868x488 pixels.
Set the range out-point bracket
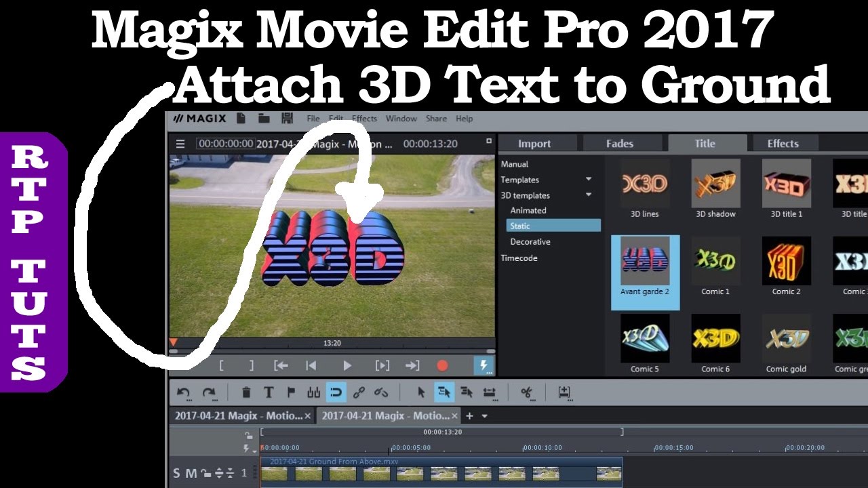coord(252,365)
